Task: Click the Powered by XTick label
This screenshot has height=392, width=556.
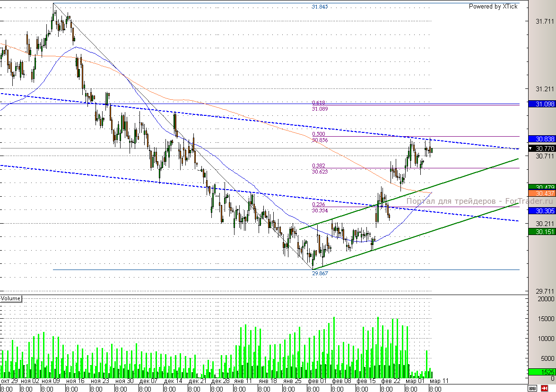Action: [x=493, y=7]
